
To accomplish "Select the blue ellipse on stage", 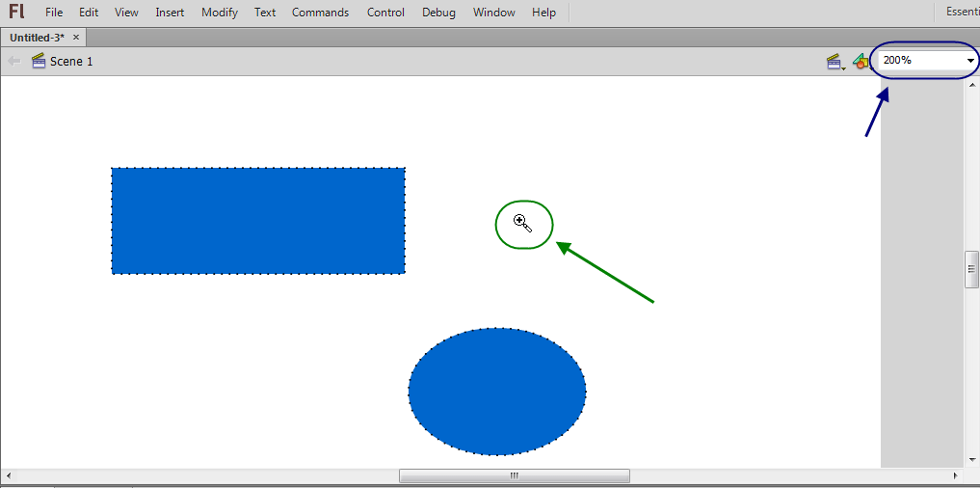I will 497,392.
